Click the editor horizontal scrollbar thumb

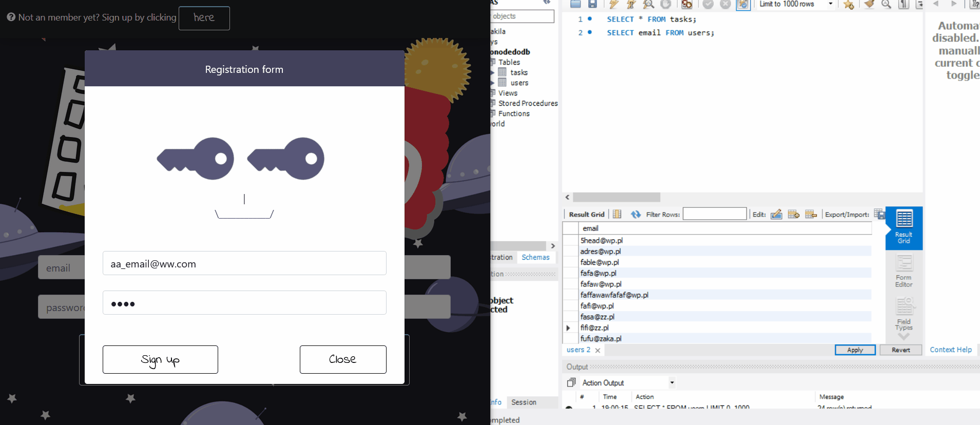click(x=617, y=197)
